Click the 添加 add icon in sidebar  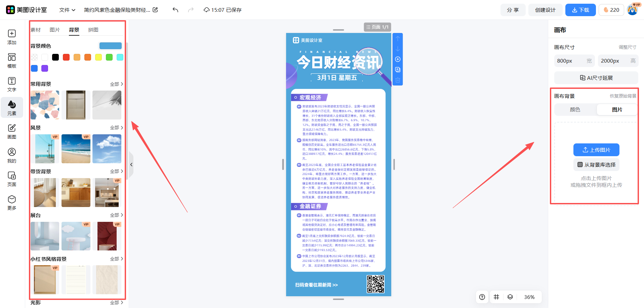tap(12, 37)
